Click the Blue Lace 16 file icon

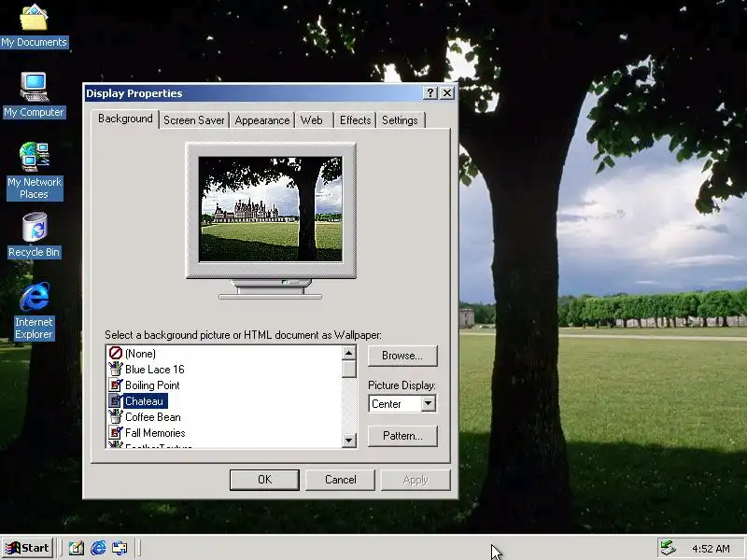(x=115, y=369)
